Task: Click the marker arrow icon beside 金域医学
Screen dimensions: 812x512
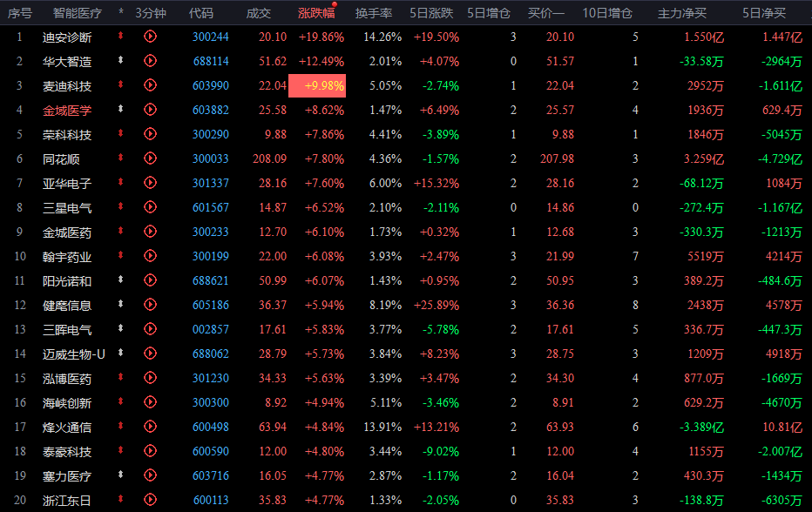Action: [x=120, y=109]
